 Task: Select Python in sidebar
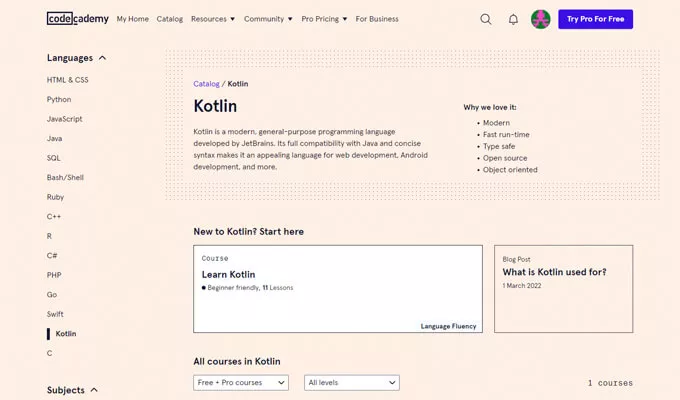[x=59, y=99]
